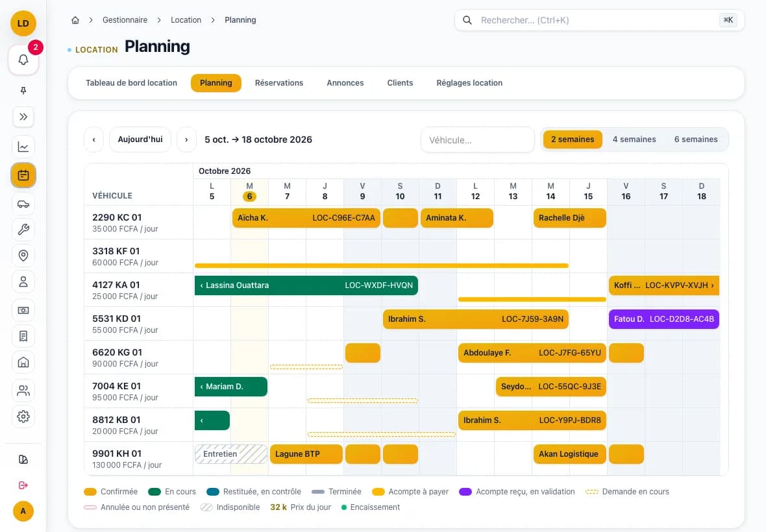
Task: Open the settings gear sidebar icon
Action: click(23, 417)
